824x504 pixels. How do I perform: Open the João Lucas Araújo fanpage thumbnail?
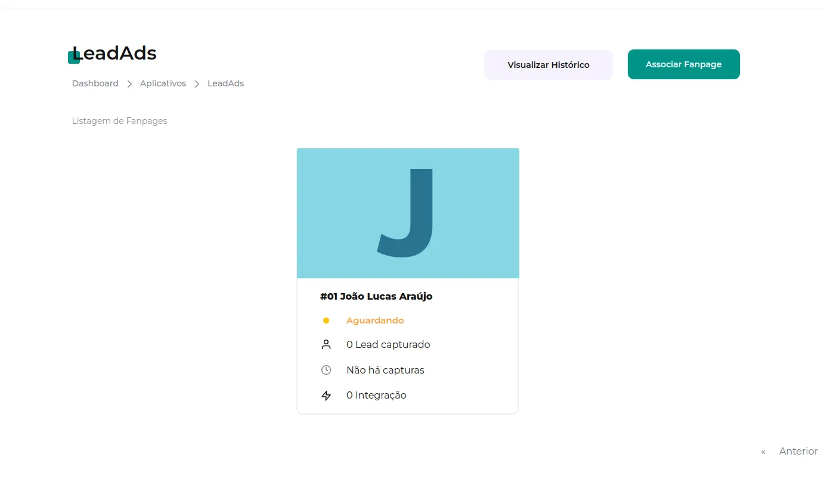tap(408, 213)
